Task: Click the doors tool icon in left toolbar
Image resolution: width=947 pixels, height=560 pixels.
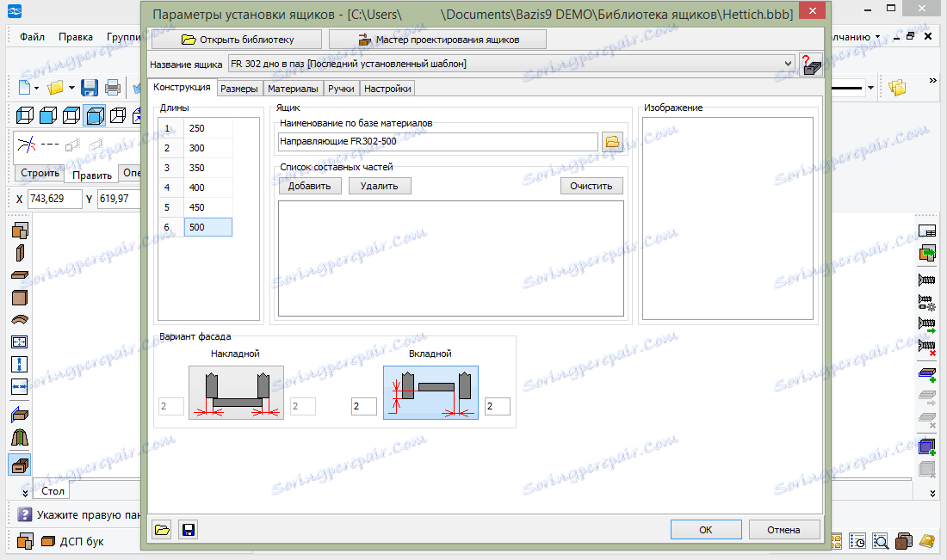Action: tap(20, 438)
